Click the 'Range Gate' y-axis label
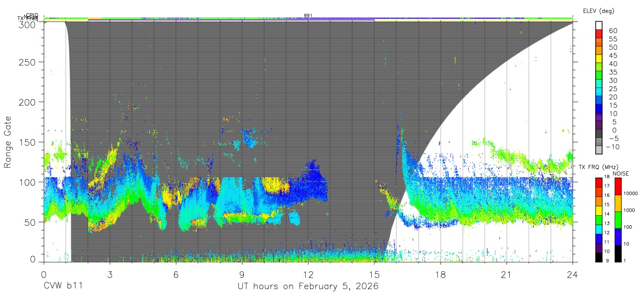The height and width of the screenshot is (297, 644). point(8,142)
